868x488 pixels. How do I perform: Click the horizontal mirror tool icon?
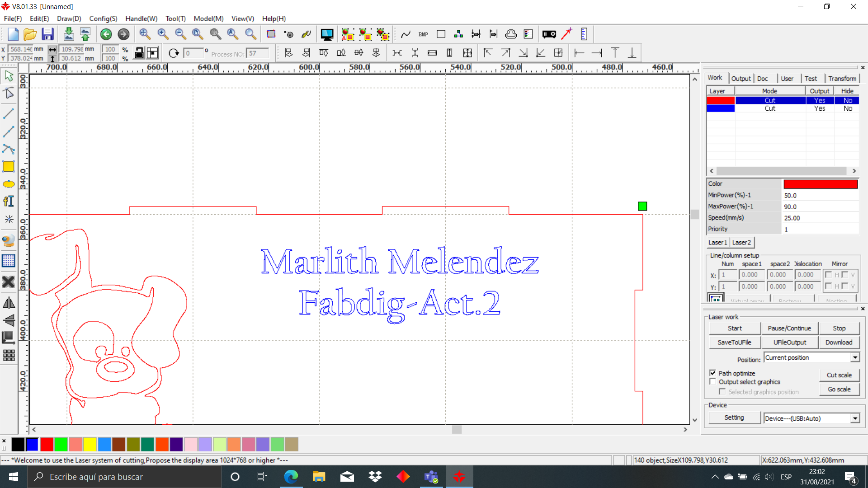[9, 303]
